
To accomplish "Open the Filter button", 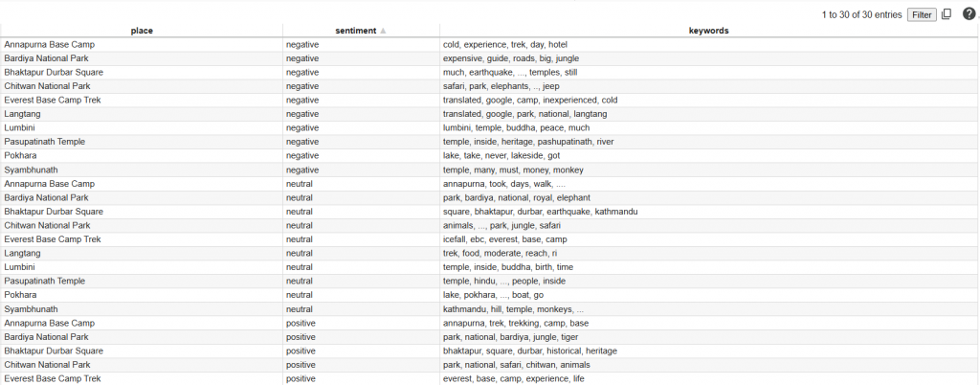I will (x=922, y=15).
